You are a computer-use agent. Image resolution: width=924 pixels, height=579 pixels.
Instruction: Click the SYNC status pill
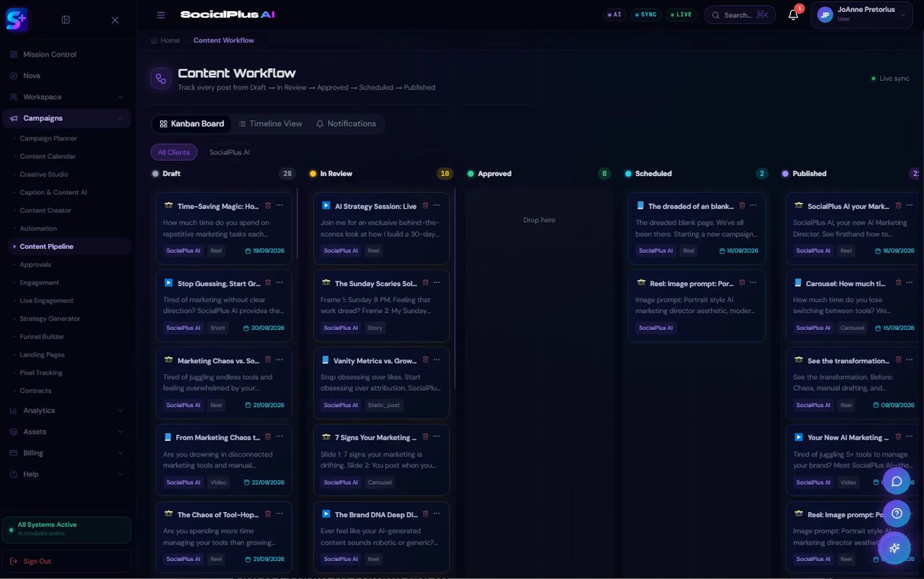pos(646,14)
